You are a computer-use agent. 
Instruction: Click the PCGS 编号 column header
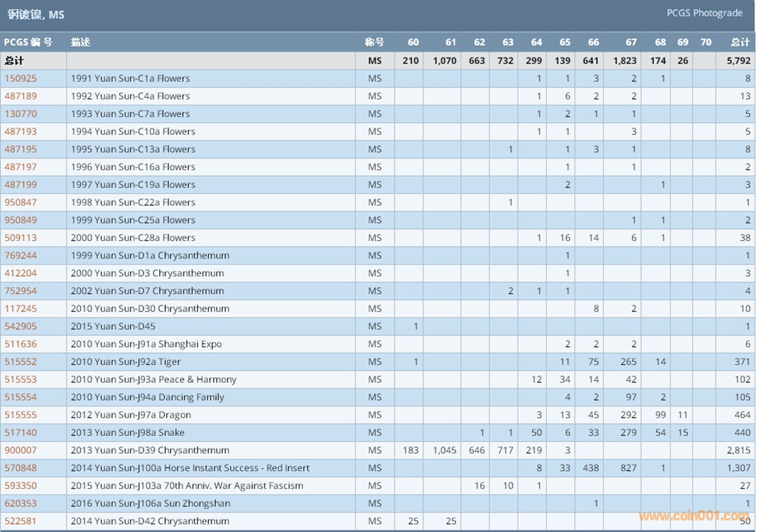[28, 42]
